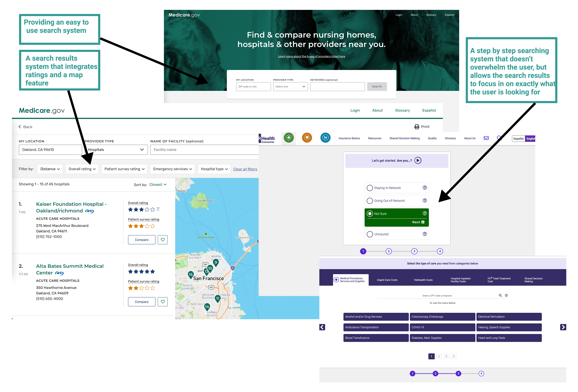Screen dimensions: 578x392
Task: Click Glossary in the results page header
Action: point(402,110)
